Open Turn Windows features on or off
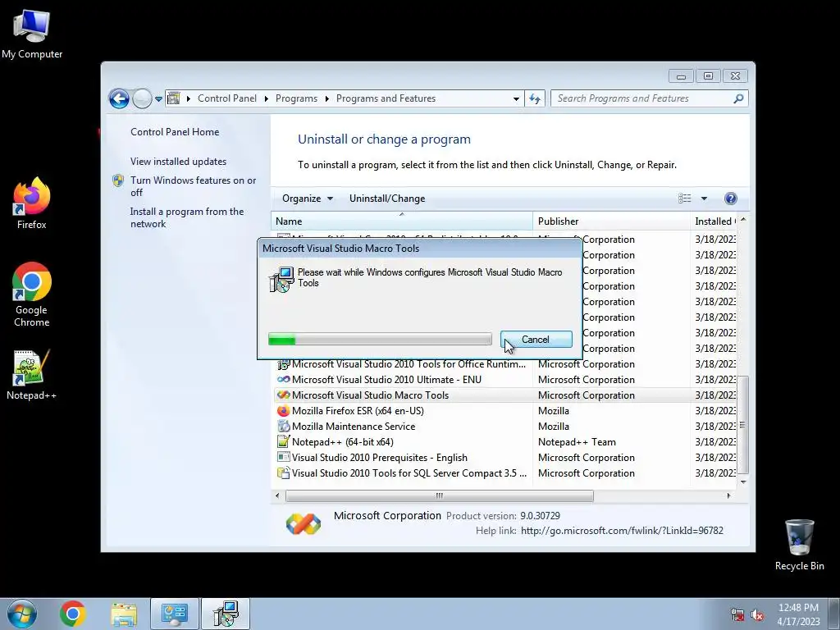This screenshot has width=840, height=630. pyautogui.click(x=193, y=186)
